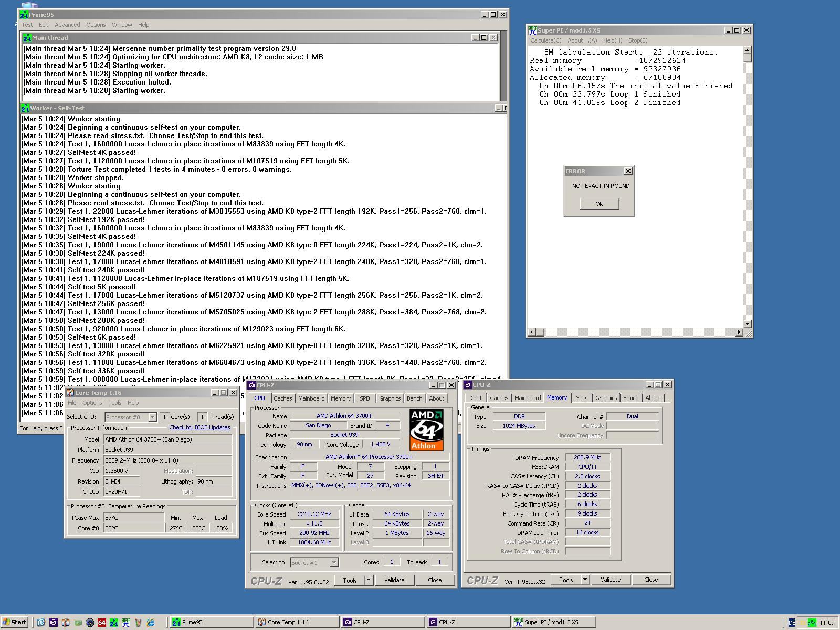Click Tools button in CPU-Z CPU window
Screen dimensions: 840x630
[350, 580]
